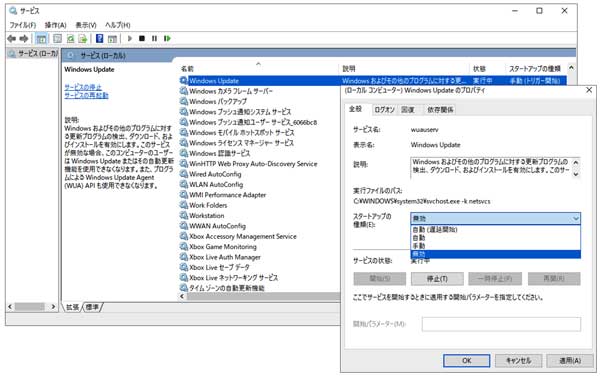Select the 全般 tab in properties
Image resolution: width=600 pixels, height=377 pixels.
click(355, 109)
